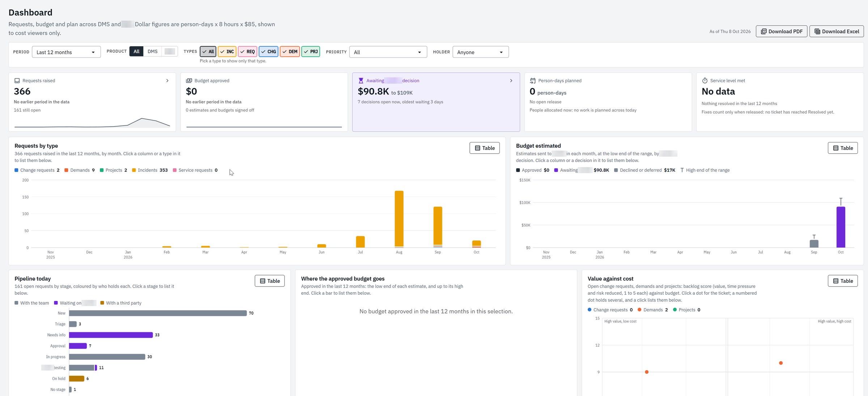Image resolution: width=868 pixels, height=396 pixels.
Task: Click the On hold bar showing 6
Action: pos(77,379)
